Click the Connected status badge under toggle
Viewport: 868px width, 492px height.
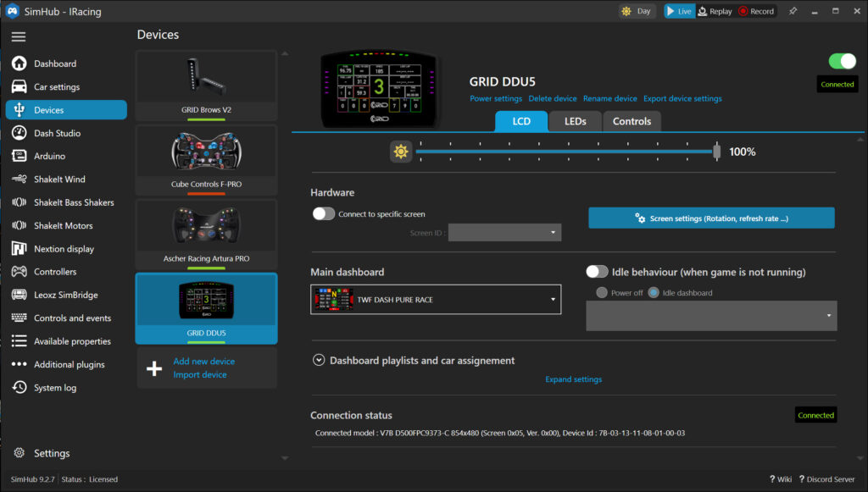point(837,84)
